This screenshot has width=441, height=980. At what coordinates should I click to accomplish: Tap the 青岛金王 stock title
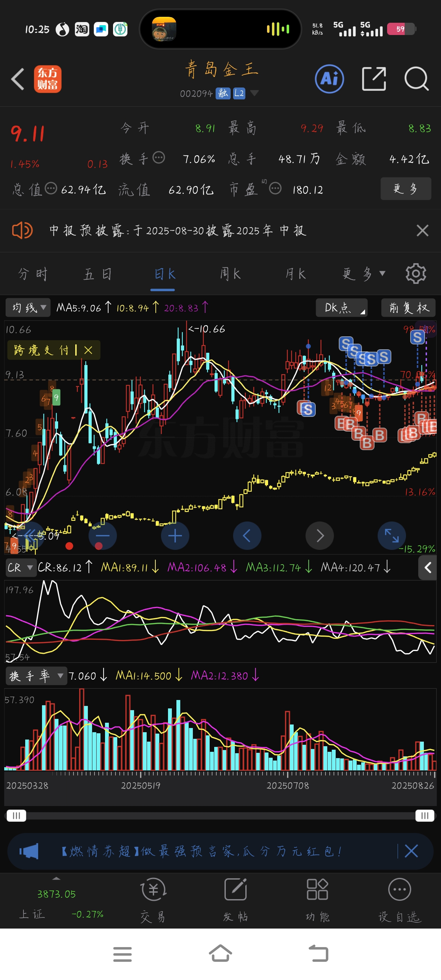[222, 70]
